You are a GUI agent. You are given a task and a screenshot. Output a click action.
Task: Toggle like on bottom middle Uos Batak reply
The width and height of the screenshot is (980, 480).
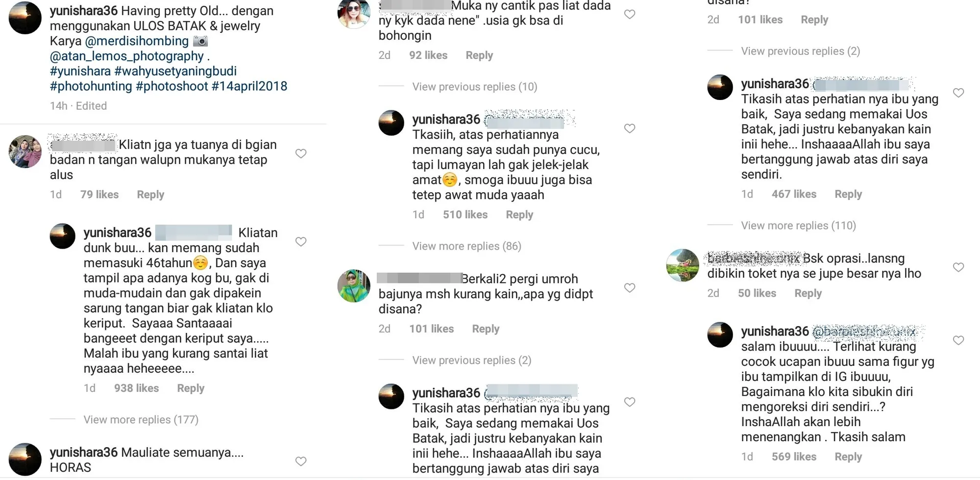click(630, 402)
